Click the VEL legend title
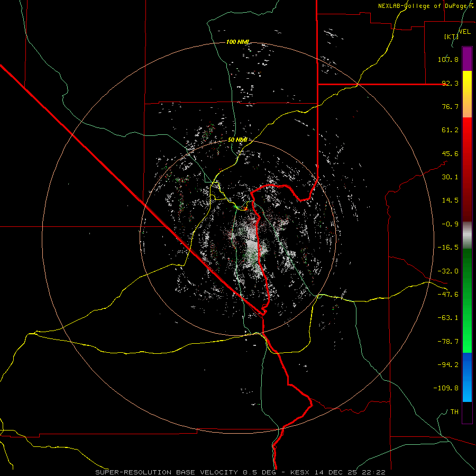The height and width of the screenshot is (476, 476). tap(464, 31)
